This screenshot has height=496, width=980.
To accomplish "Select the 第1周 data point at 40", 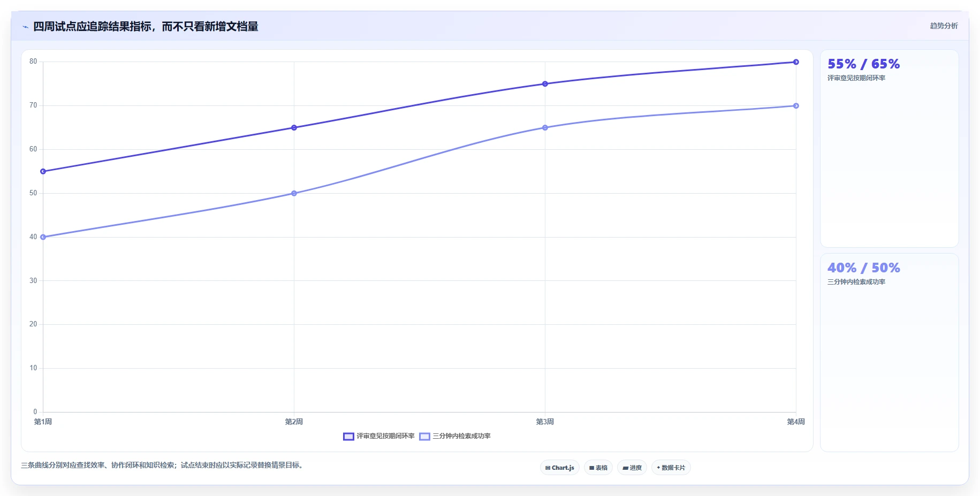I will (43, 237).
